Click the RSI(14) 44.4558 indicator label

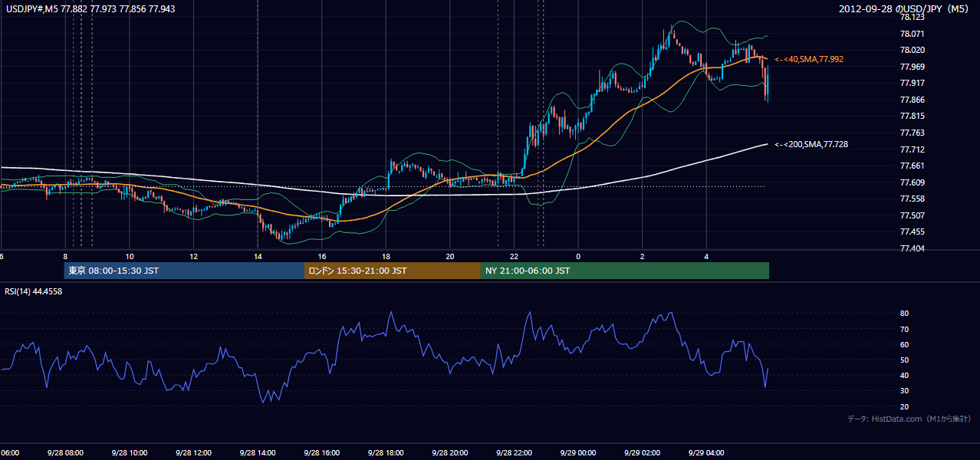coord(34,291)
